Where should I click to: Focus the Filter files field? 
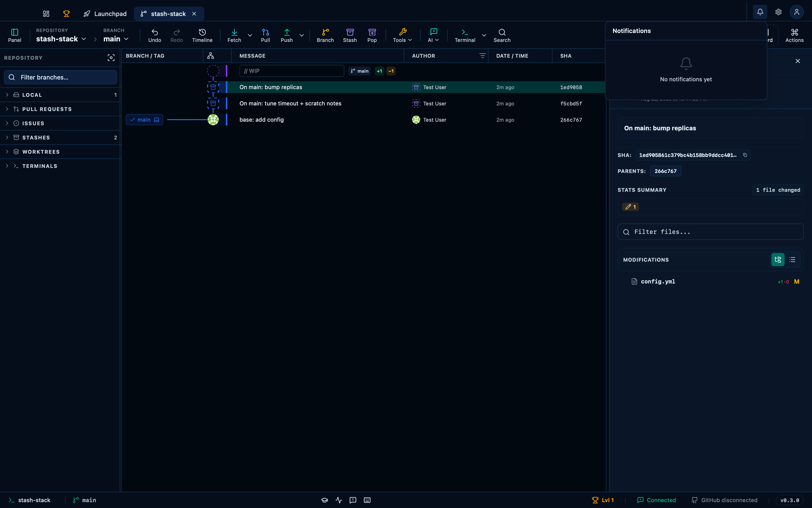[x=710, y=232]
